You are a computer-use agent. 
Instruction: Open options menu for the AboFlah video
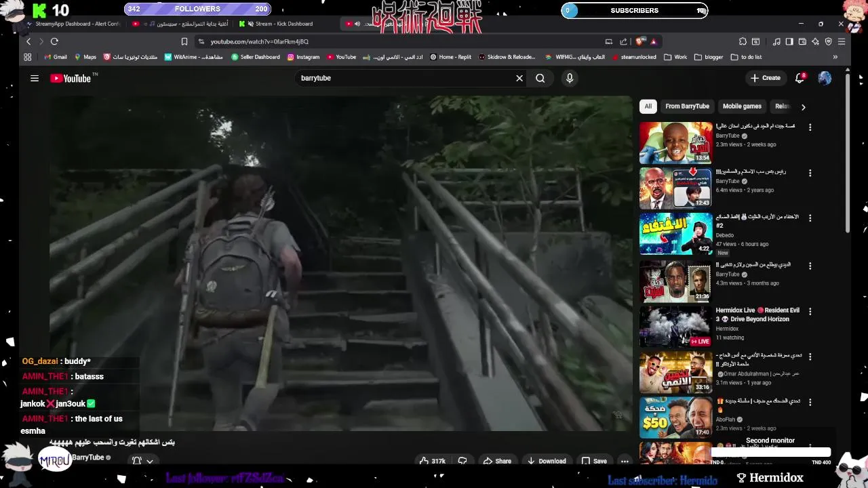810,402
